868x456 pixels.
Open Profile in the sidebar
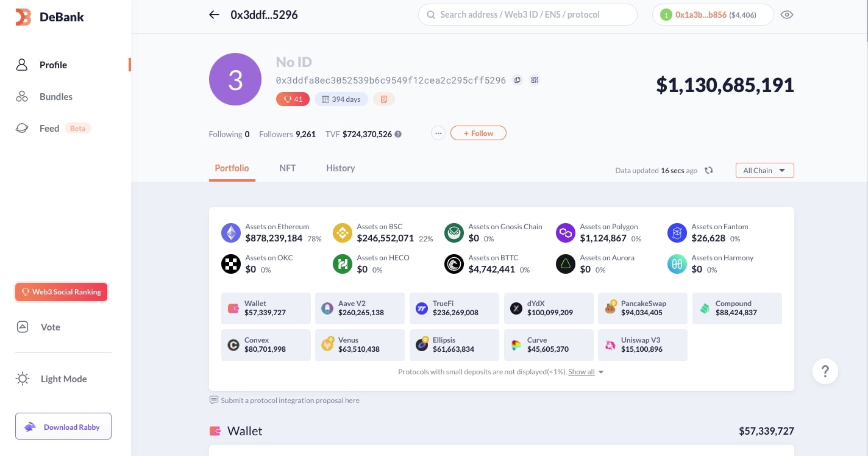click(53, 65)
